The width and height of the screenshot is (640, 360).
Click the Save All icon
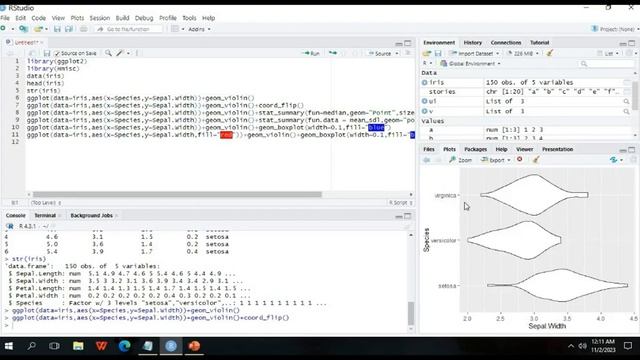click(x=69, y=29)
